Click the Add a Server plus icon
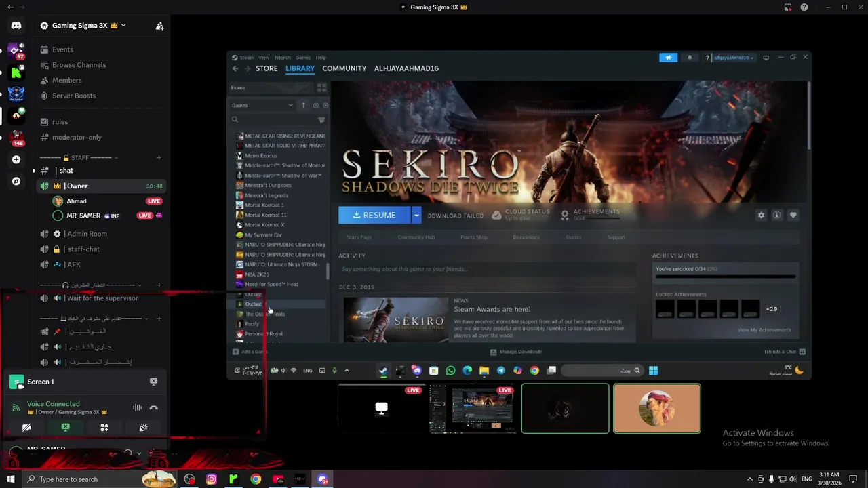 click(16, 160)
